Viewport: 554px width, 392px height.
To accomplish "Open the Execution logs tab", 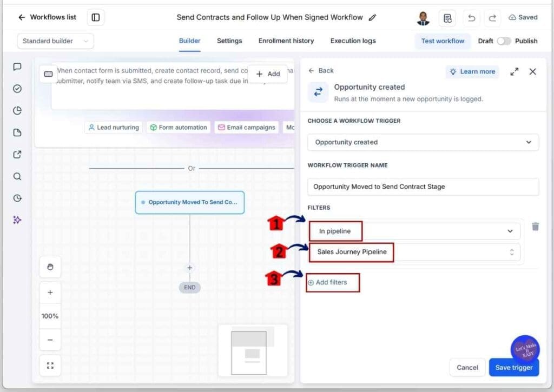I will pyautogui.click(x=353, y=41).
